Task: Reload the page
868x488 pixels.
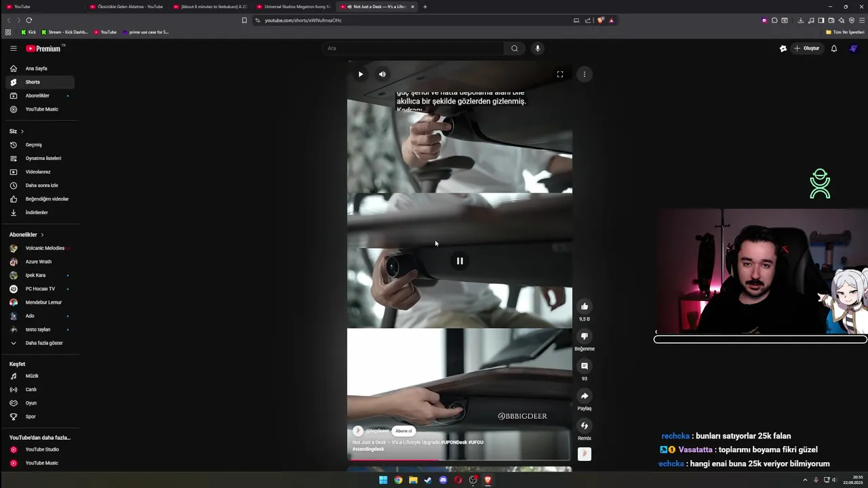Action: 29,20
